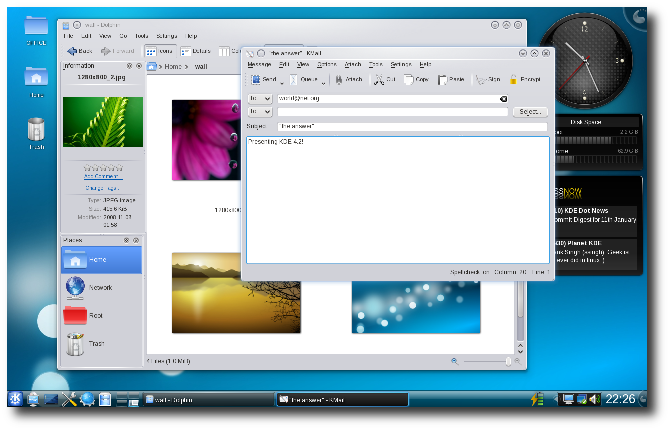The width and height of the screenshot is (670, 430).
Task: Open the second recipient type dropdown
Action: tap(259, 112)
